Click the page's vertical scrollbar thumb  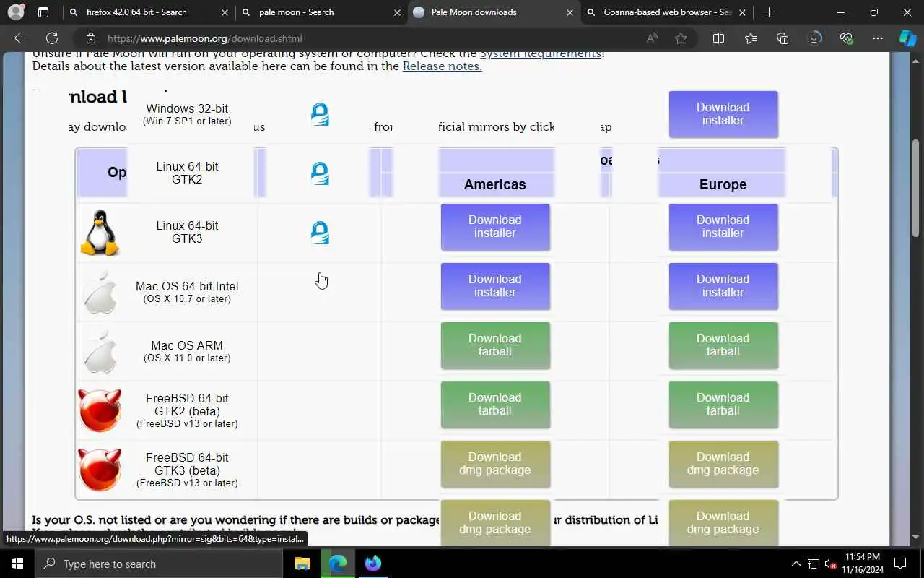click(x=917, y=188)
